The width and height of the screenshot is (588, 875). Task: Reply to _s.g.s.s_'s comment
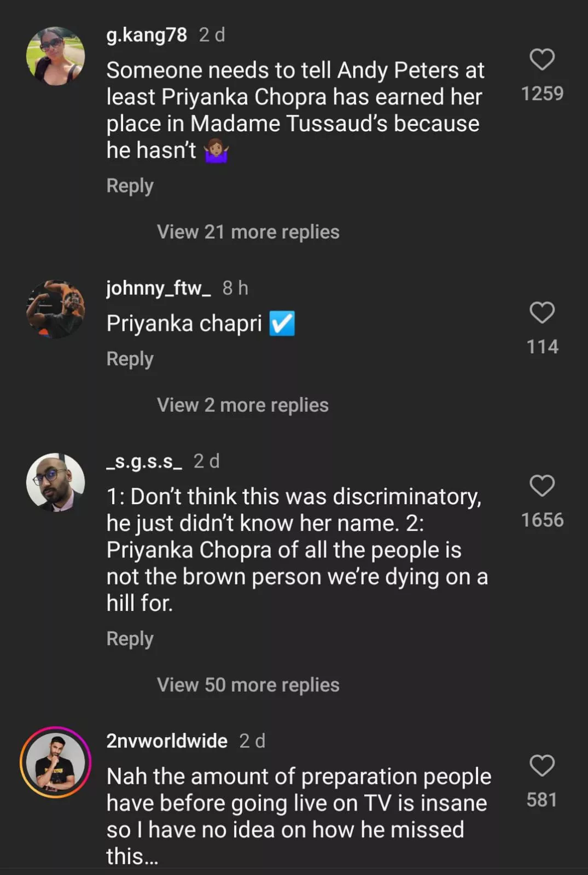click(x=130, y=639)
